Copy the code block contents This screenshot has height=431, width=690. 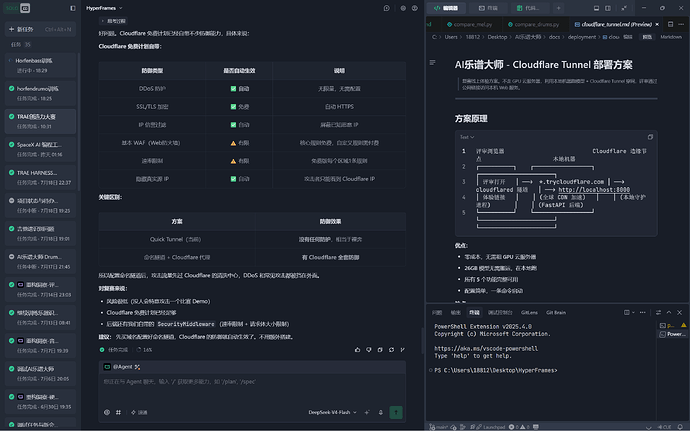(x=650, y=137)
